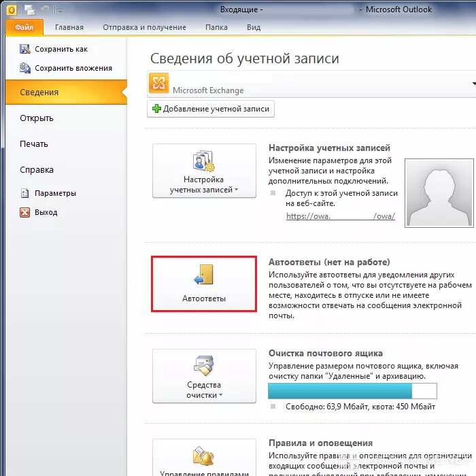
Task: Open the Customize Quick Access Toolbar dropdown
Action: click(58, 11)
